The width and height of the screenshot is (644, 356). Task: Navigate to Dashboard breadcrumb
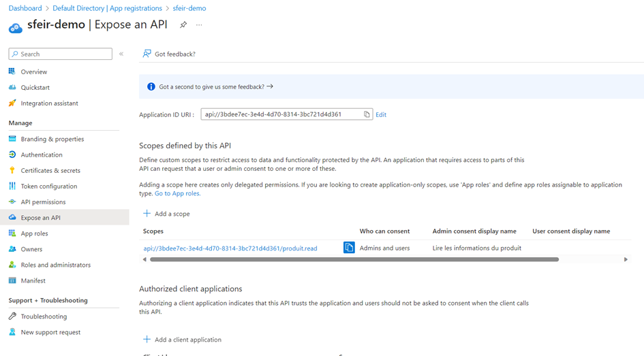(25, 8)
